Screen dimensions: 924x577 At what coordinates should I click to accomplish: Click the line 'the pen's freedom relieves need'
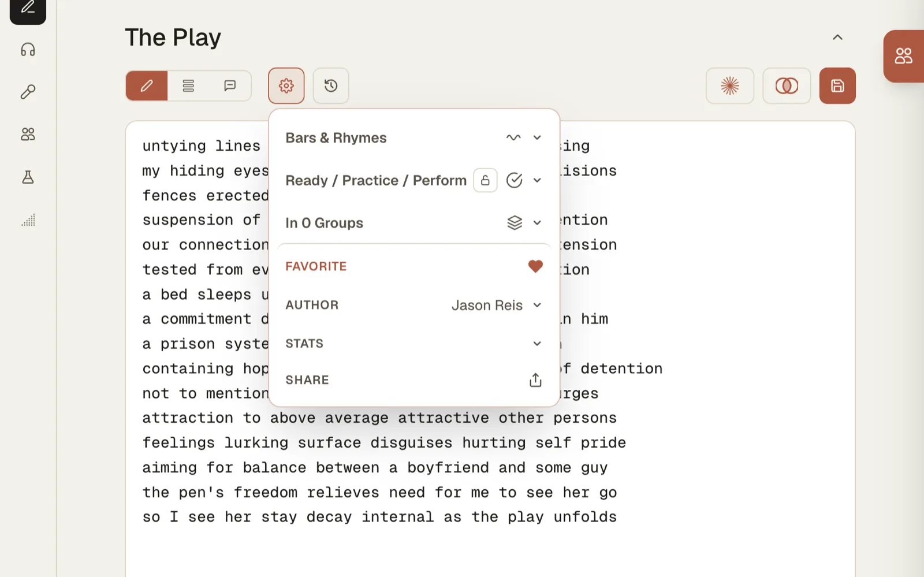(x=379, y=492)
